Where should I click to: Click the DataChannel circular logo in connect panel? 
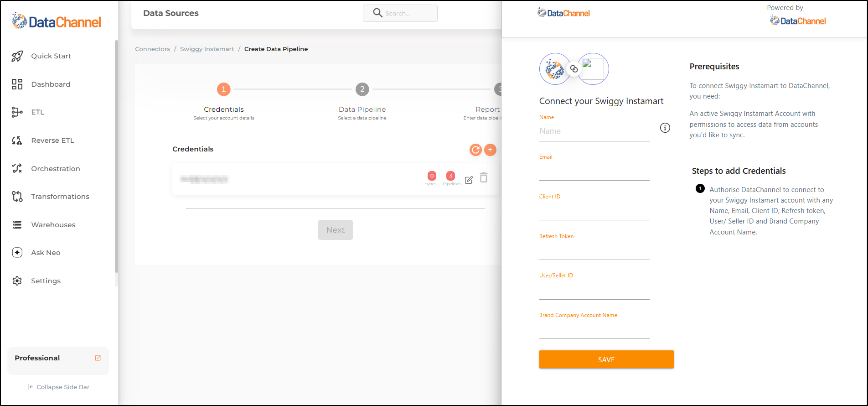click(x=555, y=69)
